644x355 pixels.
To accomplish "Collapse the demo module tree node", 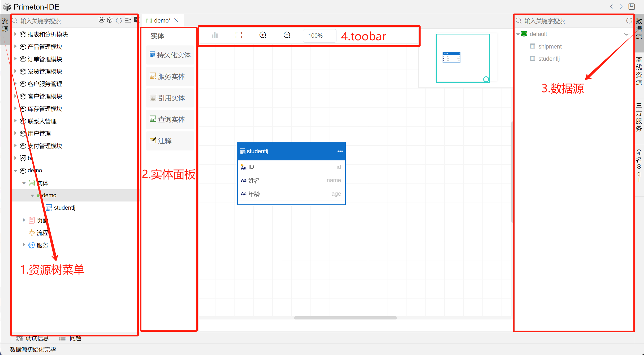I will (x=15, y=171).
